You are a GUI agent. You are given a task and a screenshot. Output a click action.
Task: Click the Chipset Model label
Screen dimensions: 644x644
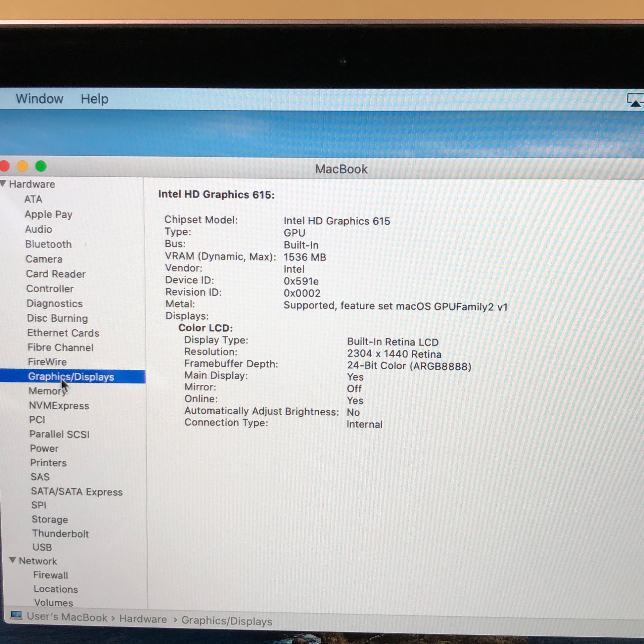click(x=201, y=220)
